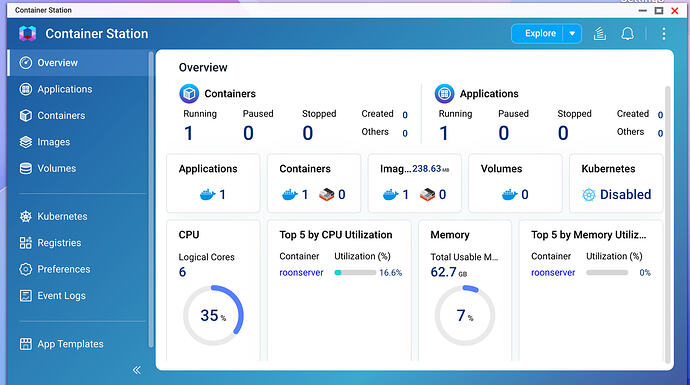Click the Overview gauge icon in sidebar

[x=26, y=63]
